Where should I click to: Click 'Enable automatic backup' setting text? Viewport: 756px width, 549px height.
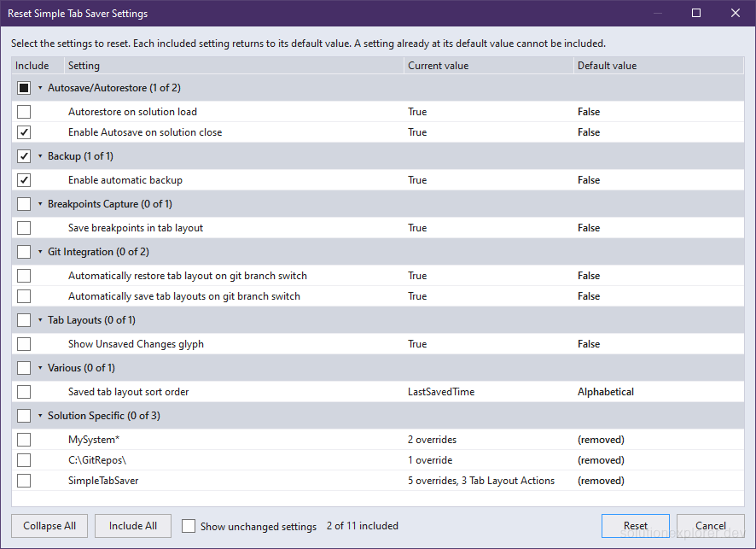[125, 180]
